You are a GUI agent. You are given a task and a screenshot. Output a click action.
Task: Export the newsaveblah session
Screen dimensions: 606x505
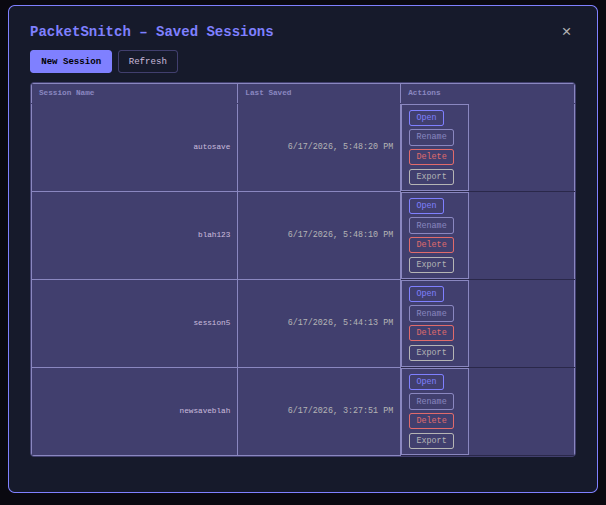[x=431, y=441]
